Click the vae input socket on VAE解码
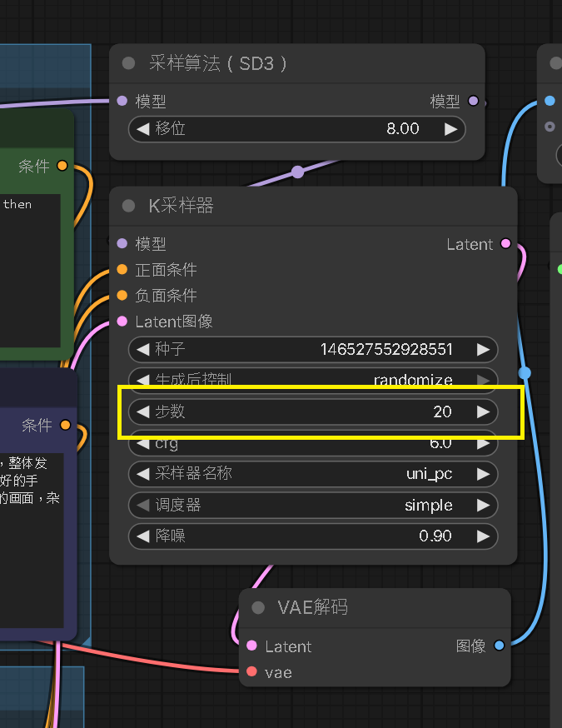Image resolution: width=562 pixels, height=728 pixels. pyautogui.click(x=252, y=671)
